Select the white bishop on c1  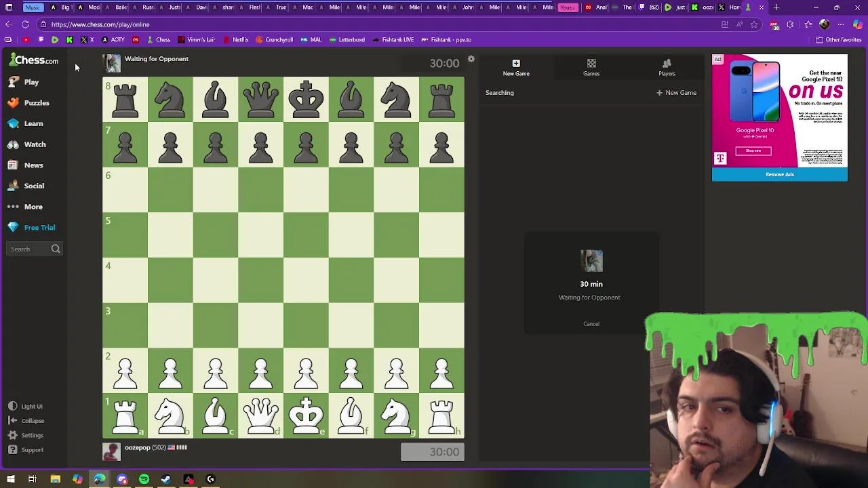pyautogui.click(x=216, y=415)
